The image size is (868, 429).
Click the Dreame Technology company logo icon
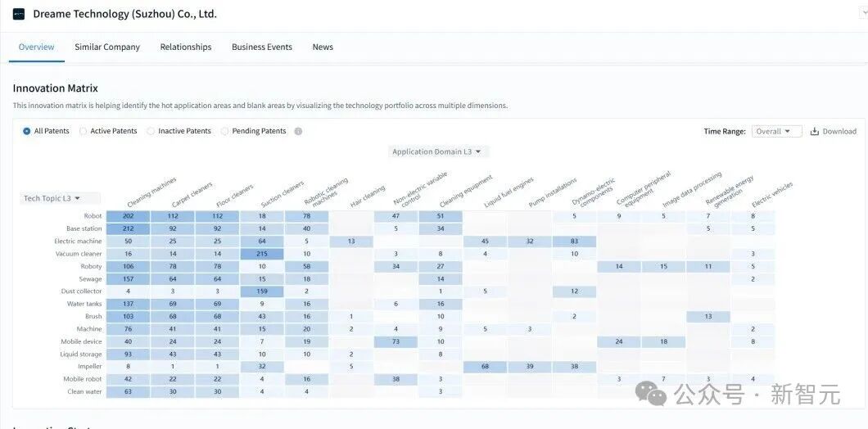(x=19, y=15)
